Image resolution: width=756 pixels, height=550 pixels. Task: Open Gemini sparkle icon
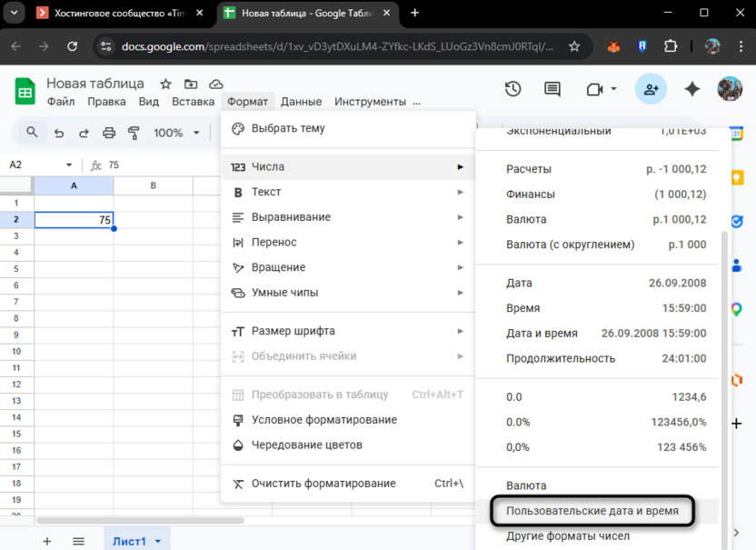(x=692, y=88)
